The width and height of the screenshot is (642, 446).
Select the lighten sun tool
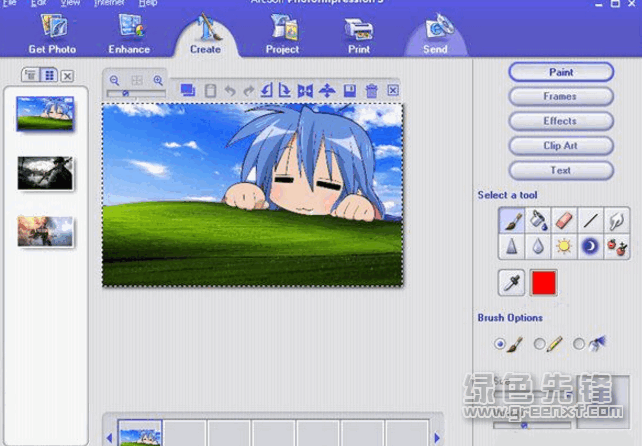(564, 247)
